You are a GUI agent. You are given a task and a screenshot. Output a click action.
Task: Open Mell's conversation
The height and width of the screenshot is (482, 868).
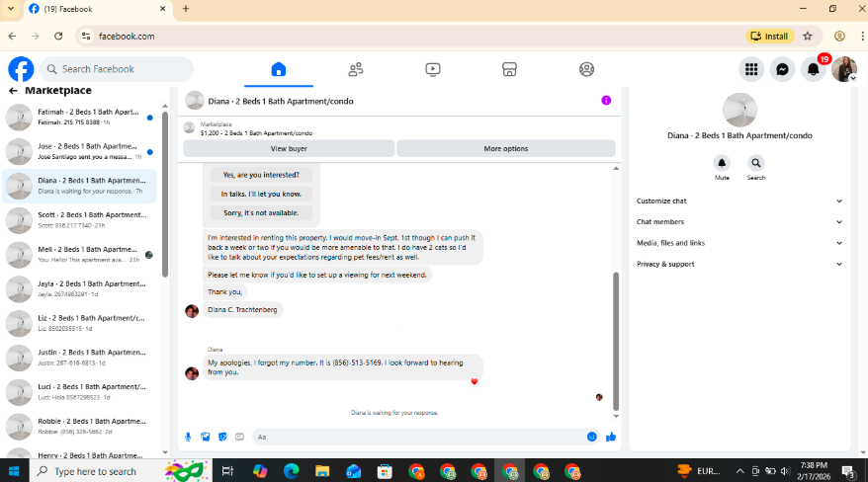click(x=80, y=255)
